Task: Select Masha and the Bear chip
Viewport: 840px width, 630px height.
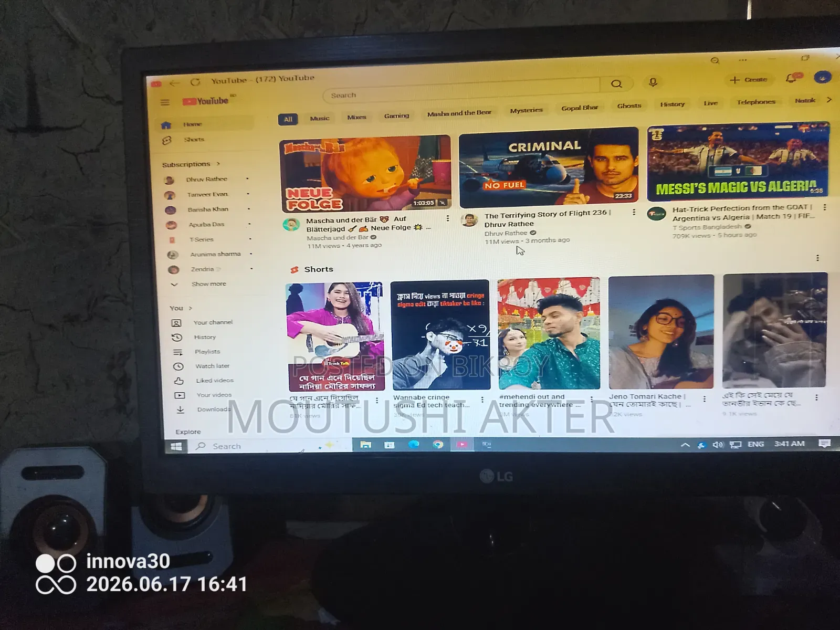Action: (459, 113)
